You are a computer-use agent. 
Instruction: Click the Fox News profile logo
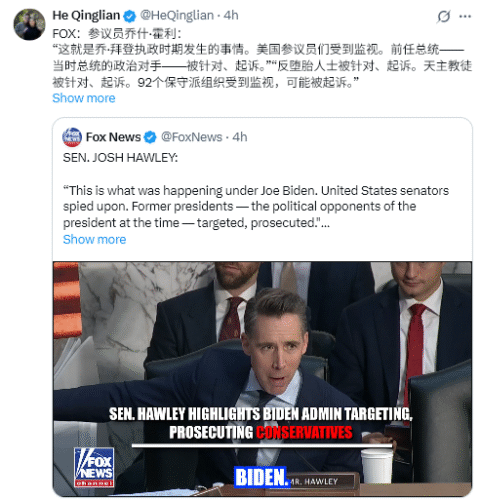pyautogui.click(x=72, y=137)
